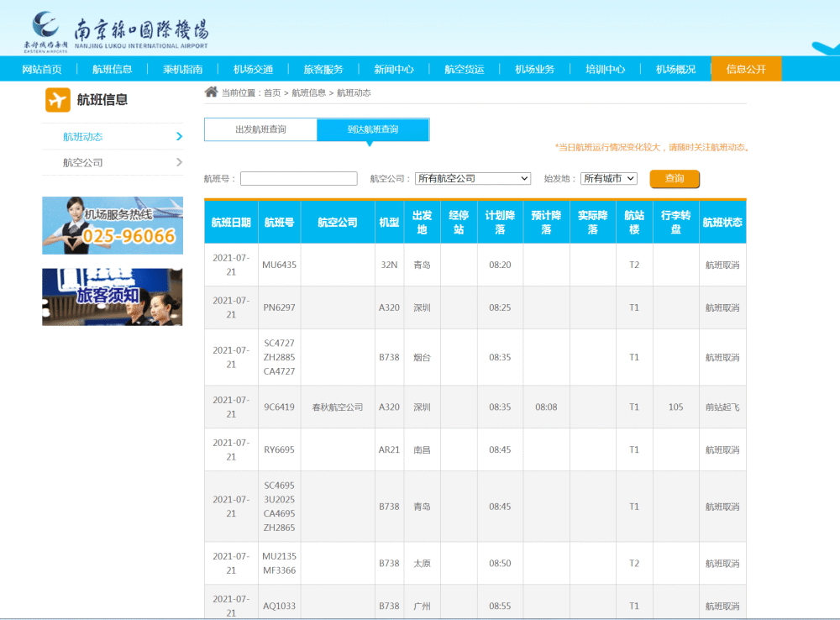The width and height of the screenshot is (840, 620).
Task: Open the 机场服务热线 025-96066 banner
Action: click(113, 225)
